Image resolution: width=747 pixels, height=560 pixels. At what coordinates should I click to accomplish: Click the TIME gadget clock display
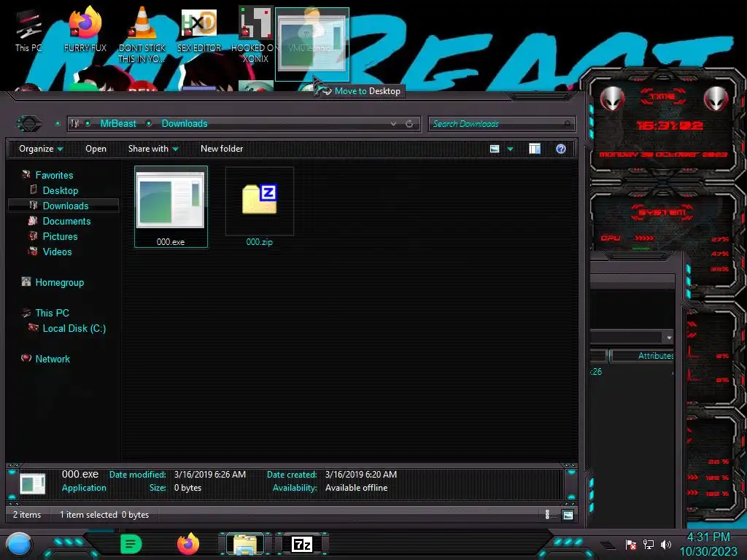click(670, 125)
